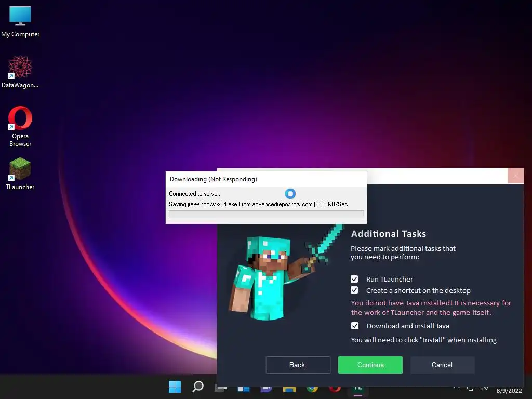Open the Teams Chat taskbar icon
The width and height of the screenshot is (532, 399).
267,389
